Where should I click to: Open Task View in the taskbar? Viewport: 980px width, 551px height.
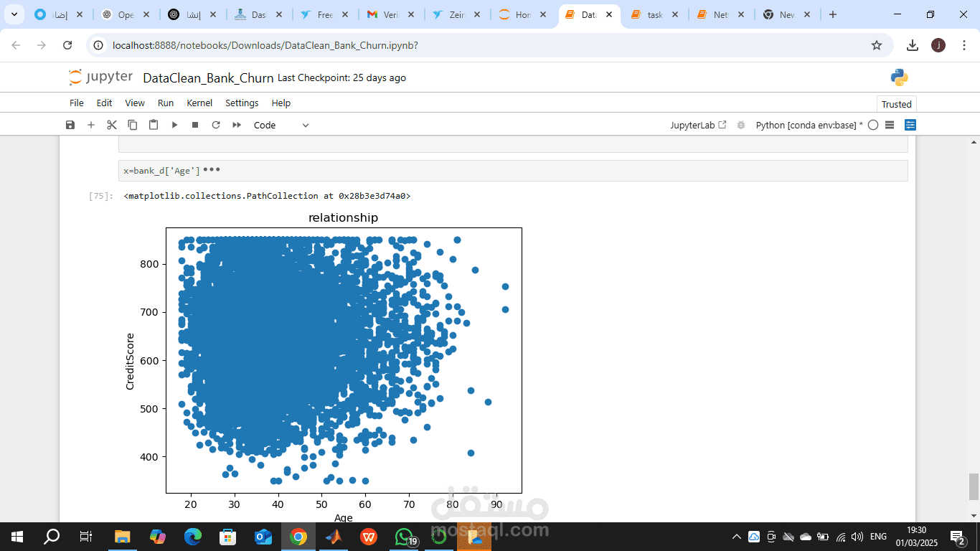pyautogui.click(x=86, y=537)
